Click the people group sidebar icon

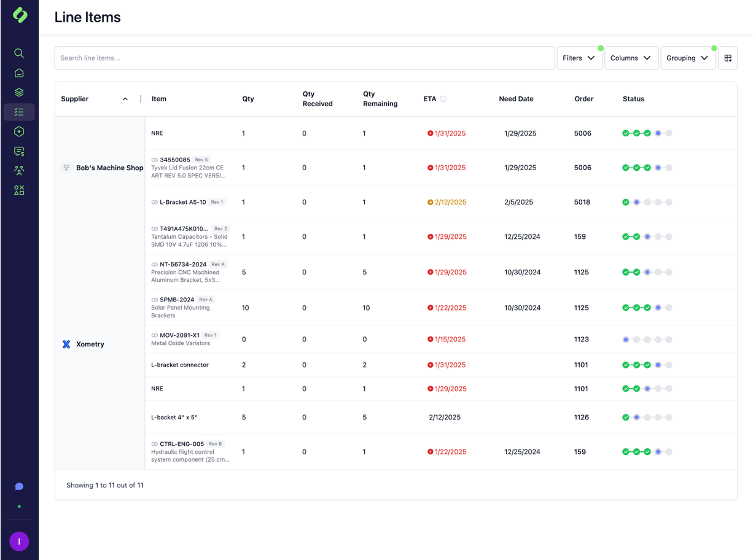pyautogui.click(x=19, y=171)
